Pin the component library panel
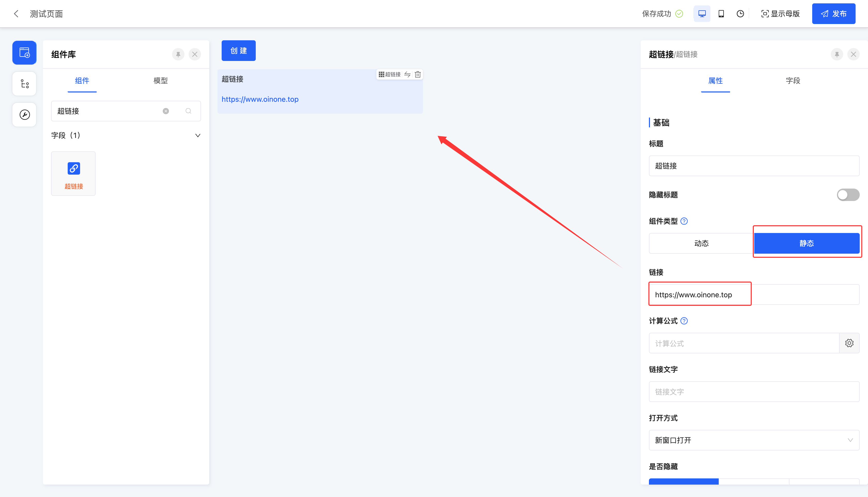The image size is (868, 497). (178, 54)
